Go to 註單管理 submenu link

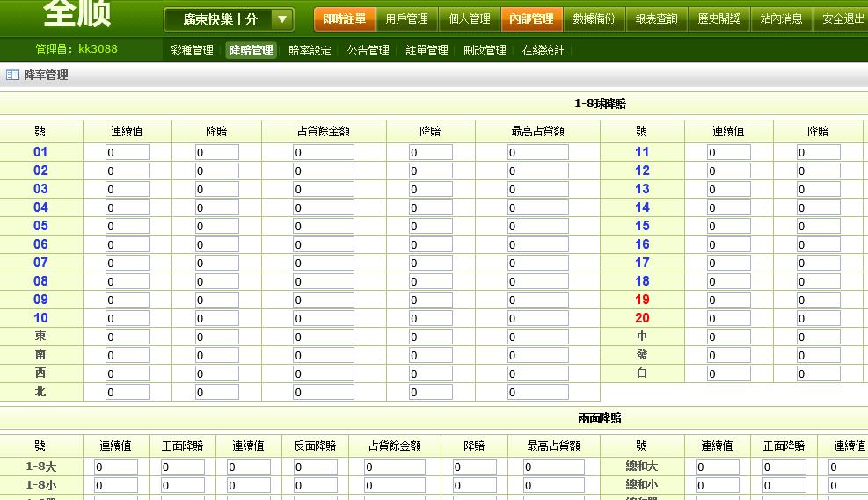427,51
